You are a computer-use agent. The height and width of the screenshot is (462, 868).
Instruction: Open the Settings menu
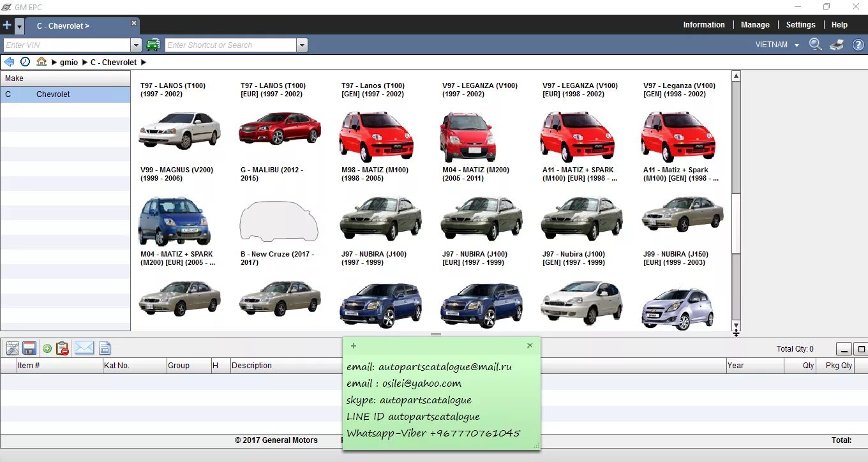(x=800, y=25)
